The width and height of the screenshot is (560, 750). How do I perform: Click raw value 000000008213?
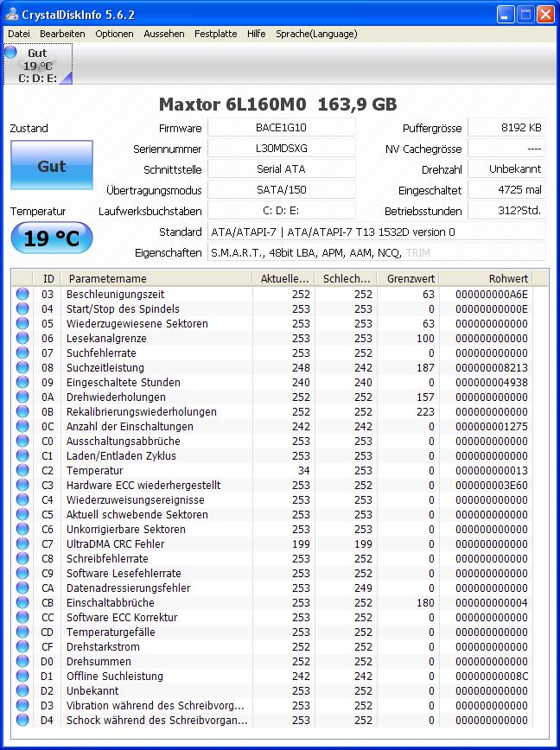(x=492, y=368)
